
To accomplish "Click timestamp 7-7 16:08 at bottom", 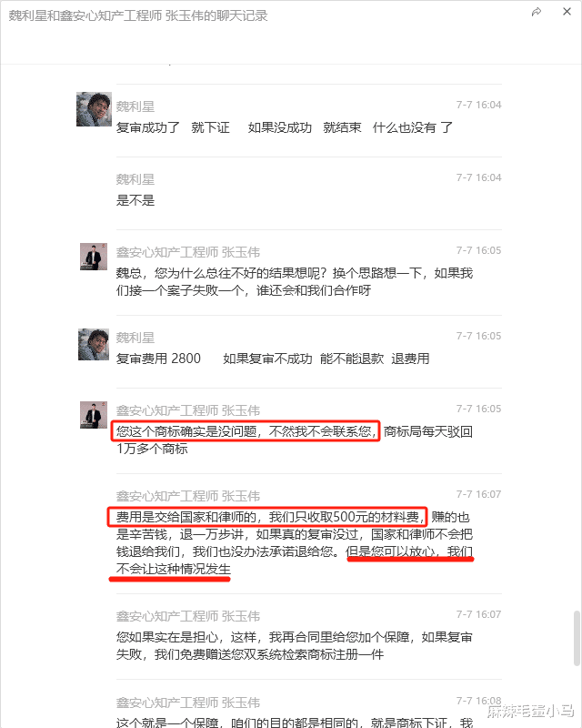I will coord(478,701).
